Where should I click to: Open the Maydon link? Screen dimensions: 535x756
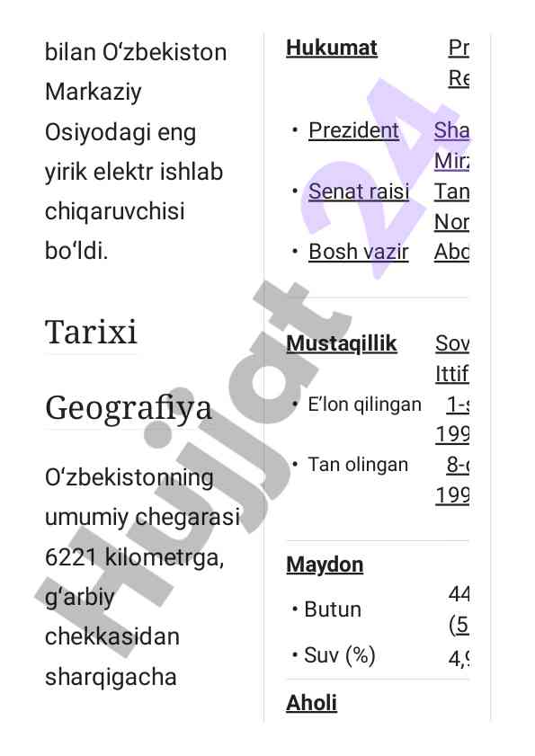[325, 565]
